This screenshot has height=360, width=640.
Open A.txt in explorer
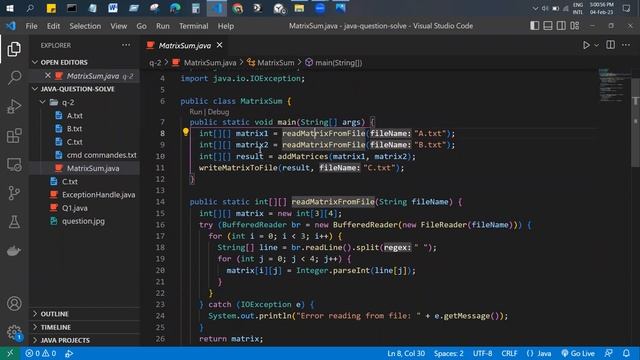click(75, 116)
